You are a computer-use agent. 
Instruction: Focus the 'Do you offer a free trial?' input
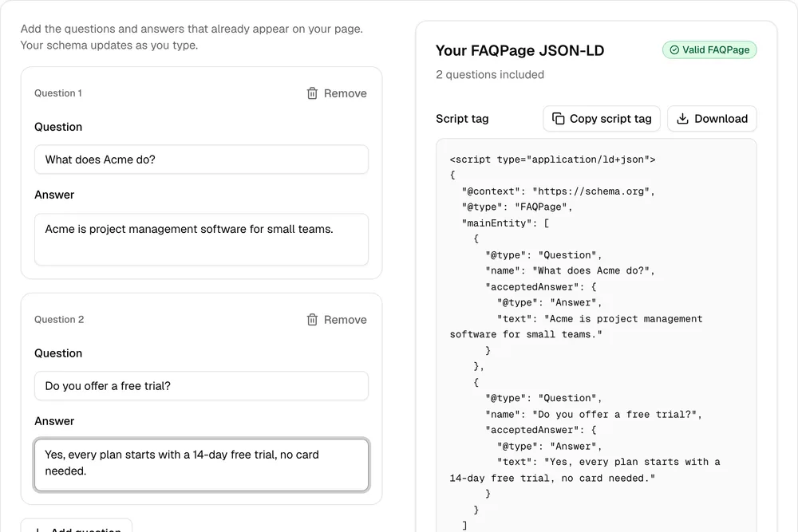pos(202,386)
